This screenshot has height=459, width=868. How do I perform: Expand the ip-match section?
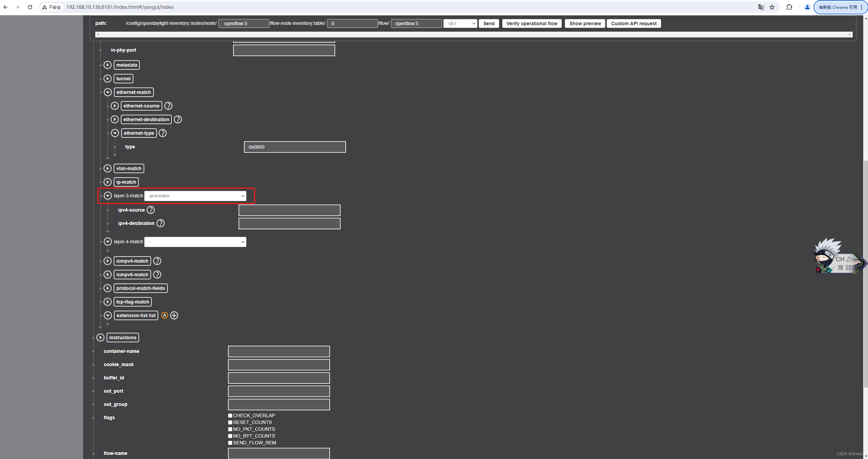(x=108, y=182)
